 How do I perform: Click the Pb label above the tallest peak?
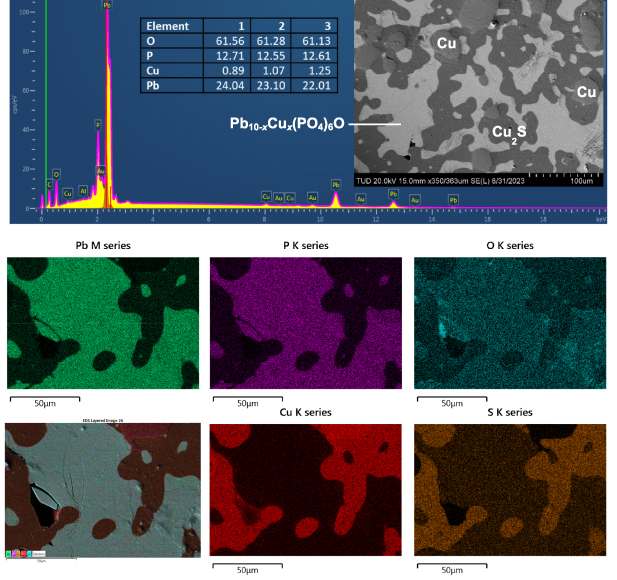(107, 5)
